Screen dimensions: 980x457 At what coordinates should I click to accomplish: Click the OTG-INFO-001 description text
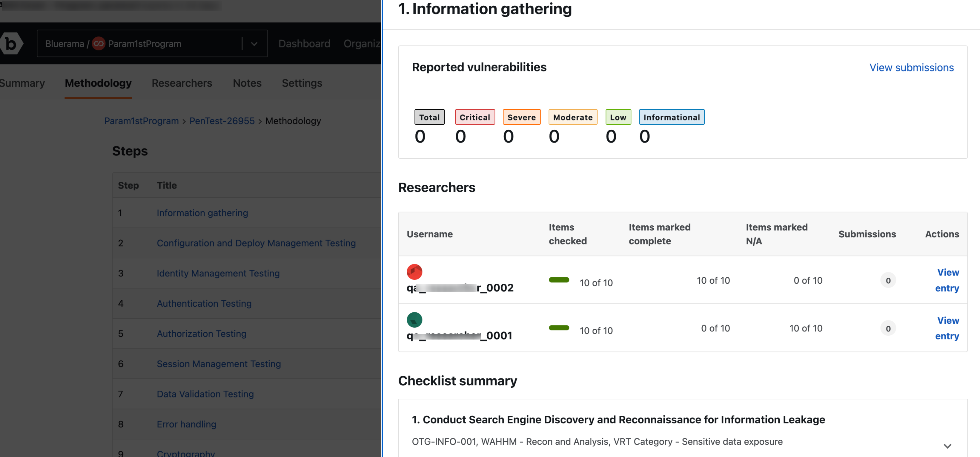pyautogui.click(x=597, y=442)
